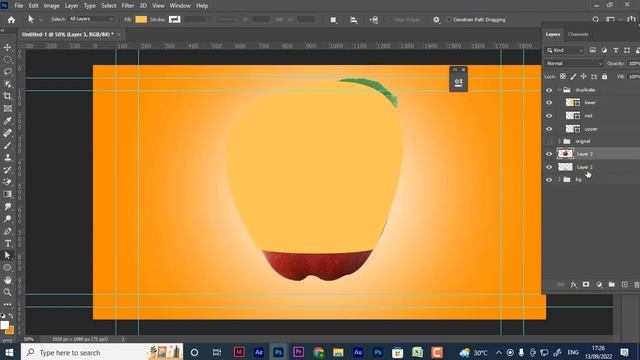Select the Clone Stamp tool
The image size is (640, 360).
[7, 158]
